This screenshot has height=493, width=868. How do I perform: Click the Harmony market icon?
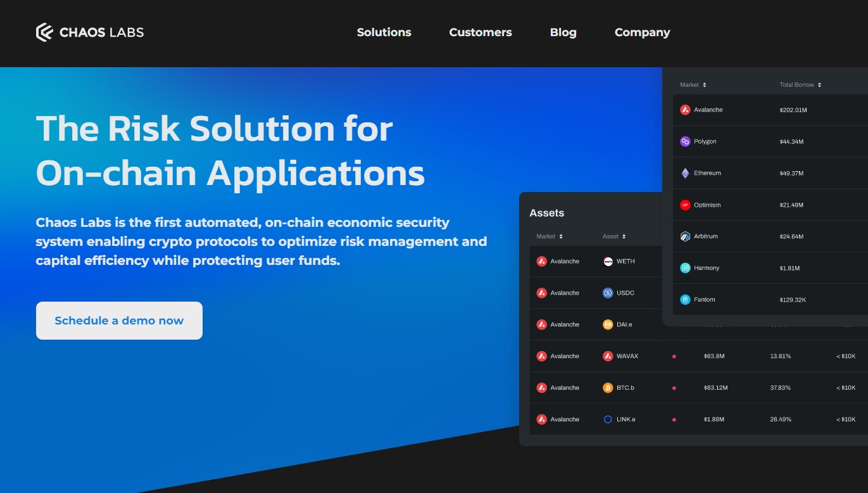[685, 268]
